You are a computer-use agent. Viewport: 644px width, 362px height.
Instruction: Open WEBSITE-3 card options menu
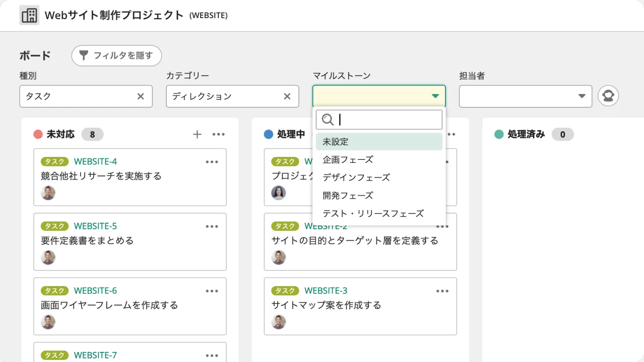pos(442,291)
